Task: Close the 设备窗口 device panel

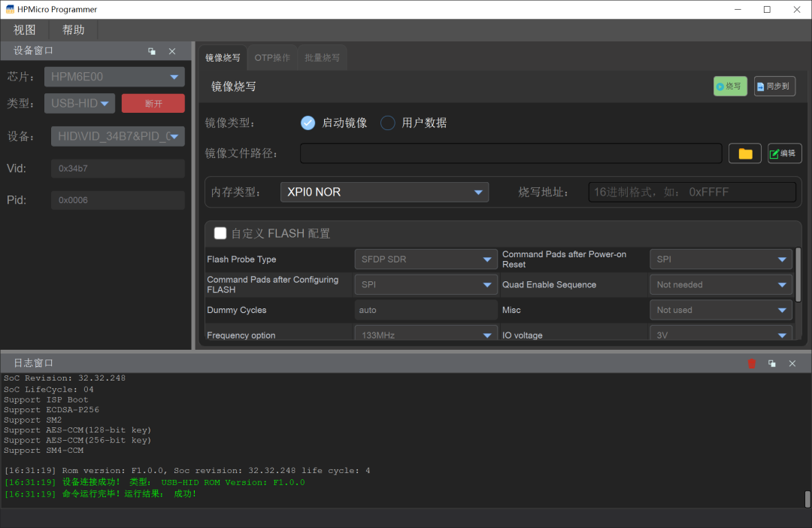Action: [172, 51]
